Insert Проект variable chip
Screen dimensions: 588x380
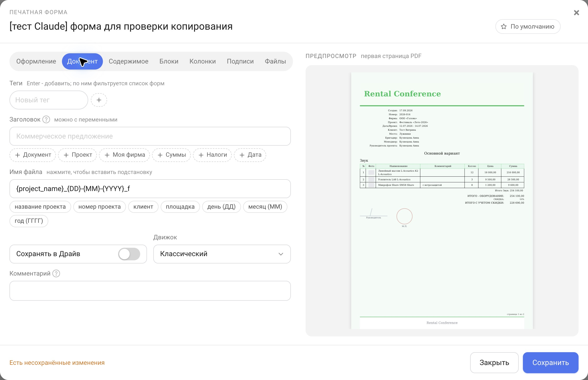77,155
